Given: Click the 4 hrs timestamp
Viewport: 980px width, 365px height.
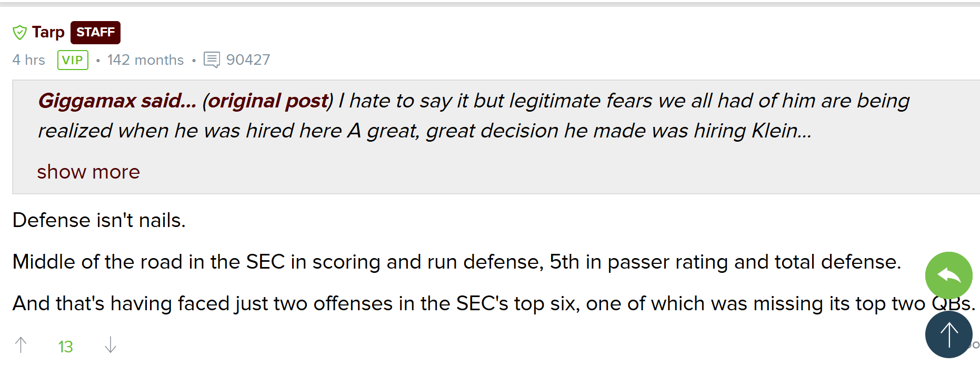Looking at the screenshot, I should tap(29, 60).
